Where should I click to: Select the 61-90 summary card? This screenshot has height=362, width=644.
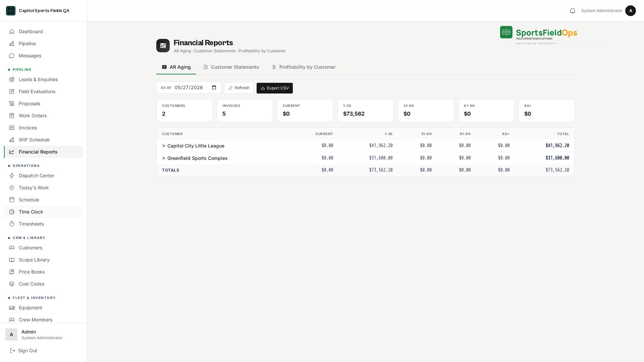[486, 110]
